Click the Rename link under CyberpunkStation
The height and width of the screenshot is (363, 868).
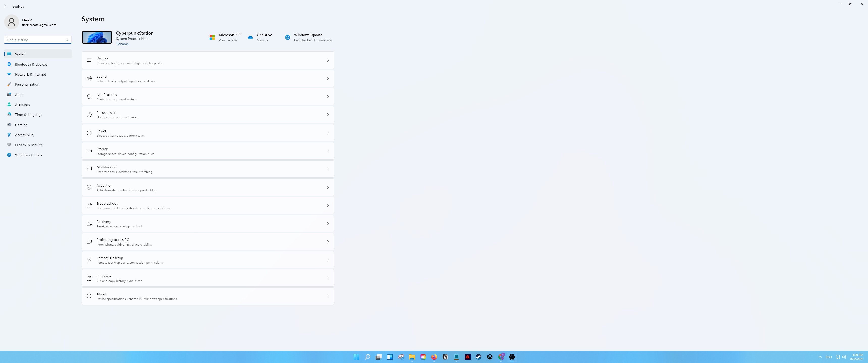(x=122, y=44)
